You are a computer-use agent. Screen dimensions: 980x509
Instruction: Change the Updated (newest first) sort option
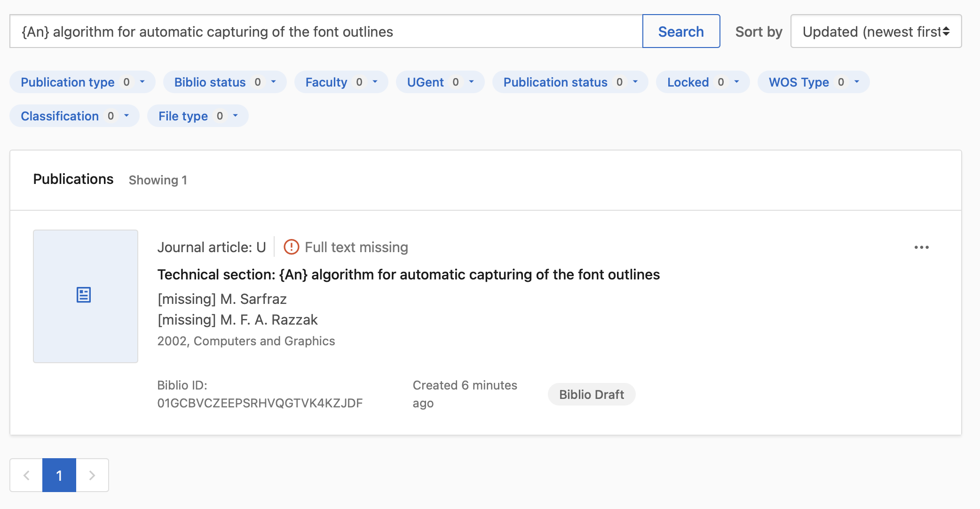876,31
